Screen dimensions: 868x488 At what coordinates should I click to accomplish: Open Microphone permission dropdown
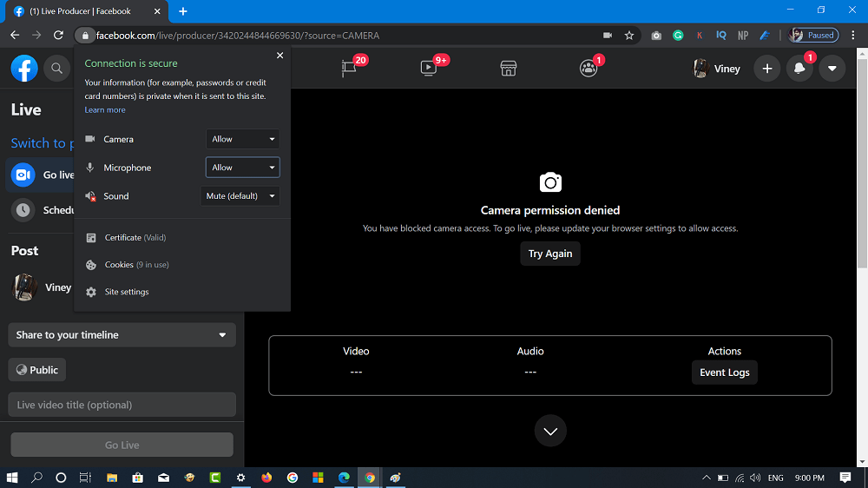pos(242,168)
